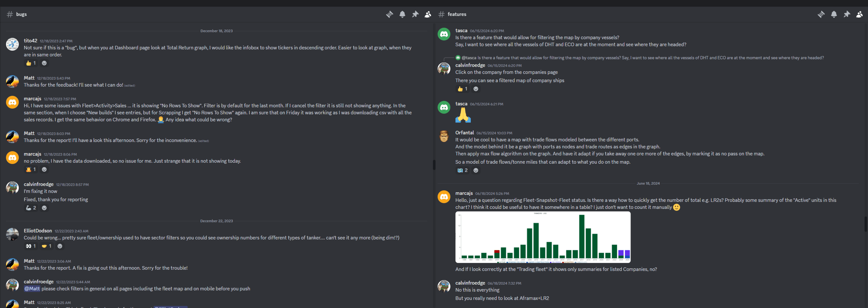The width and height of the screenshot is (868, 308).
Task: Click the @Matt mention in calvinfroedge's message
Action: pyautogui.click(x=32, y=288)
